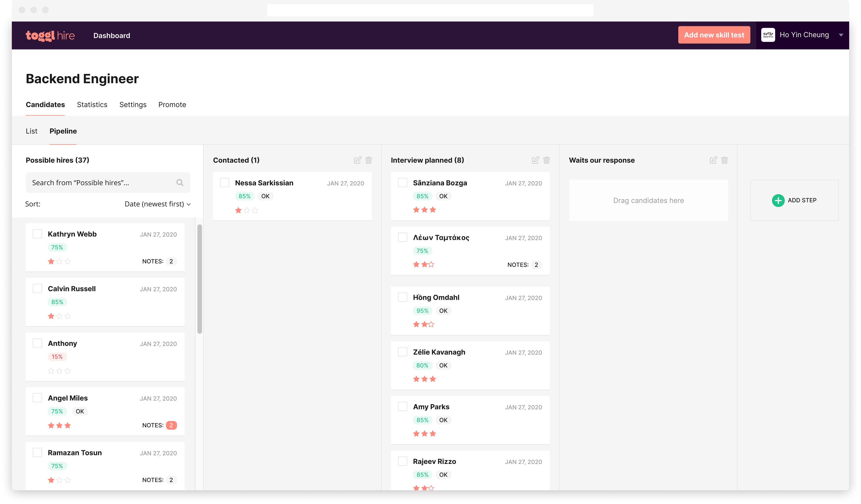
Task: Click the ADD STEP button label
Action: click(802, 200)
